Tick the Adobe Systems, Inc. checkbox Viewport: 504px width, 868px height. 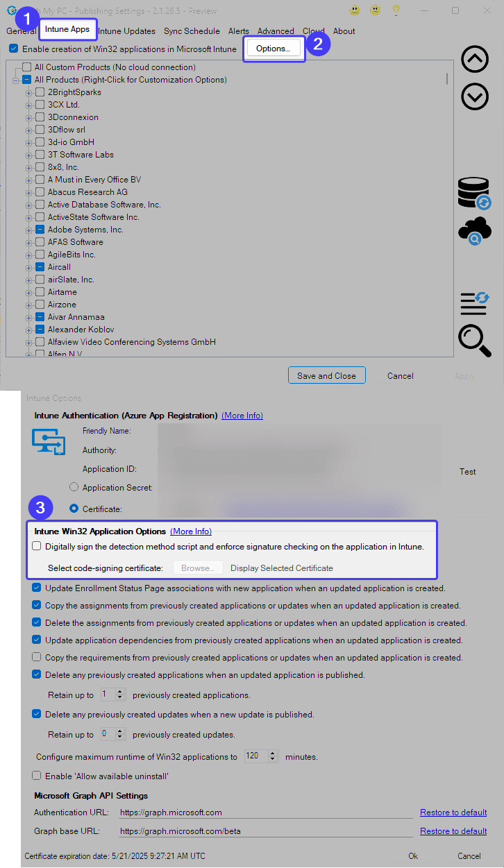coord(40,230)
